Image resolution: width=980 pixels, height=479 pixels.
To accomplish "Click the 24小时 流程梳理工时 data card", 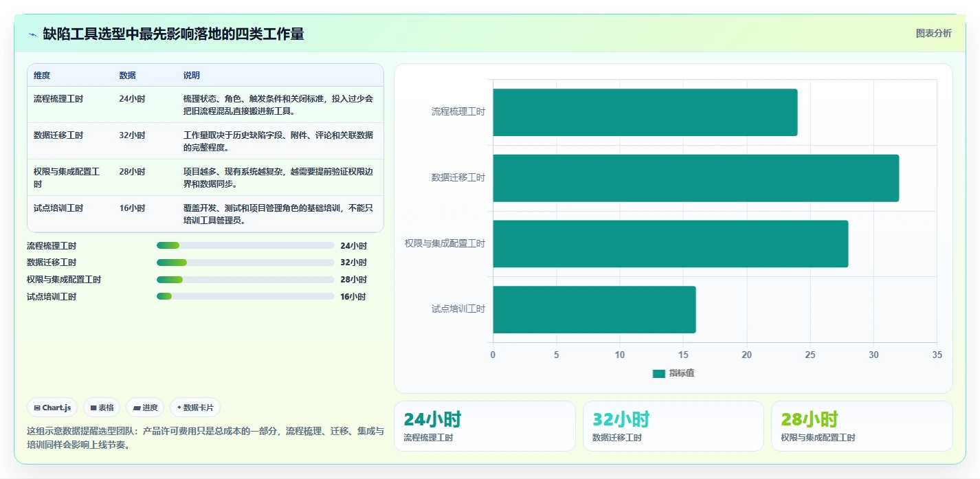I will point(485,426).
